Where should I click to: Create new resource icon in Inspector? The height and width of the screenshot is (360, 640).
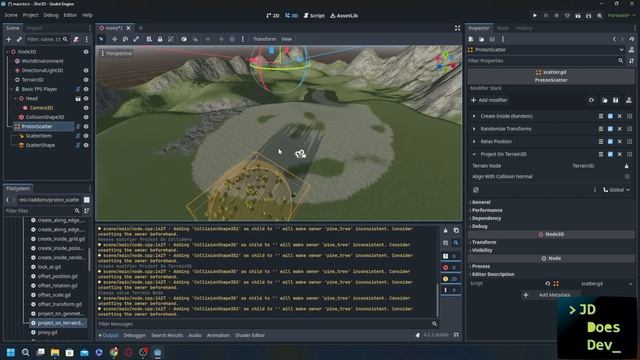tap(471, 39)
